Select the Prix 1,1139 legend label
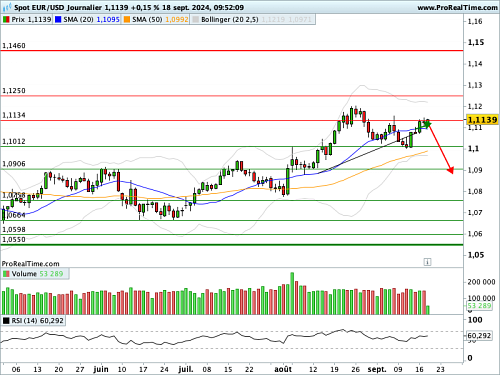This screenshot has height=375, width=500. click(x=31, y=20)
